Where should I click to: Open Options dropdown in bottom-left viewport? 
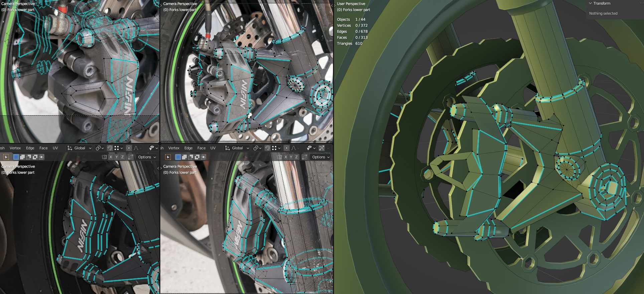[147, 157]
